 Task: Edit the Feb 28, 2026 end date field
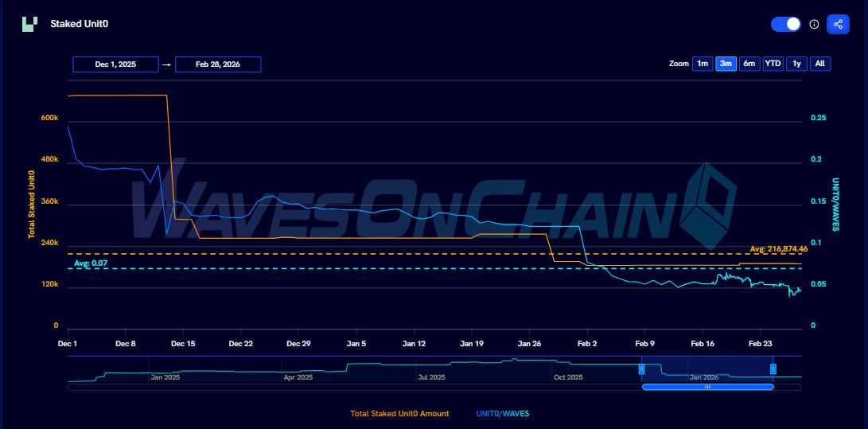coord(218,64)
